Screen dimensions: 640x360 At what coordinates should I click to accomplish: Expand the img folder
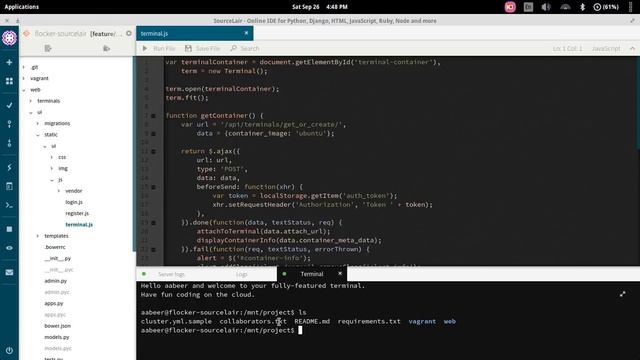(52, 168)
